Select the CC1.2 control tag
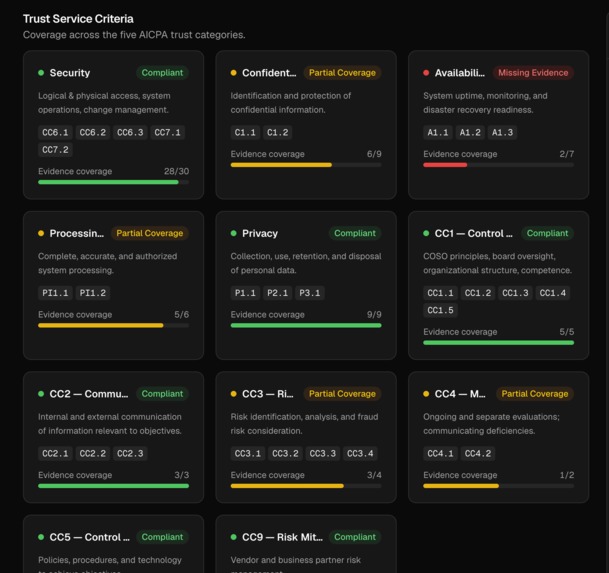 point(478,293)
